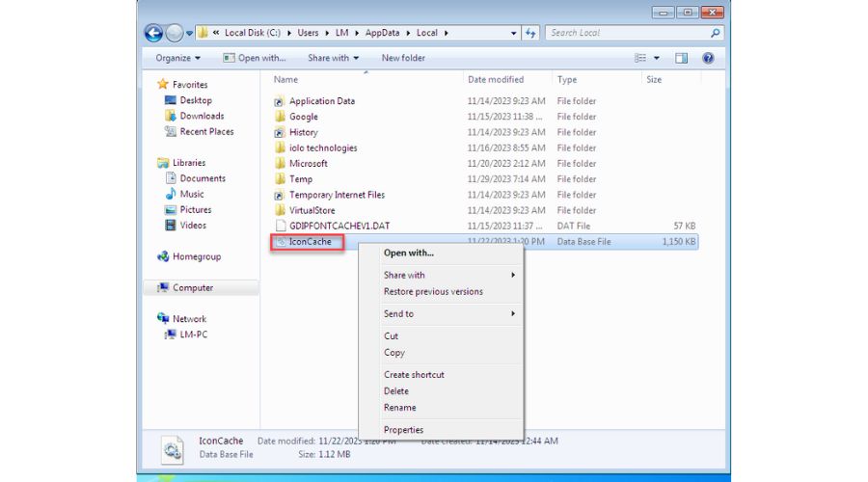Screen dimensions: 868x482
Task: Click the 57 KB size cell
Action: [x=684, y=226]
